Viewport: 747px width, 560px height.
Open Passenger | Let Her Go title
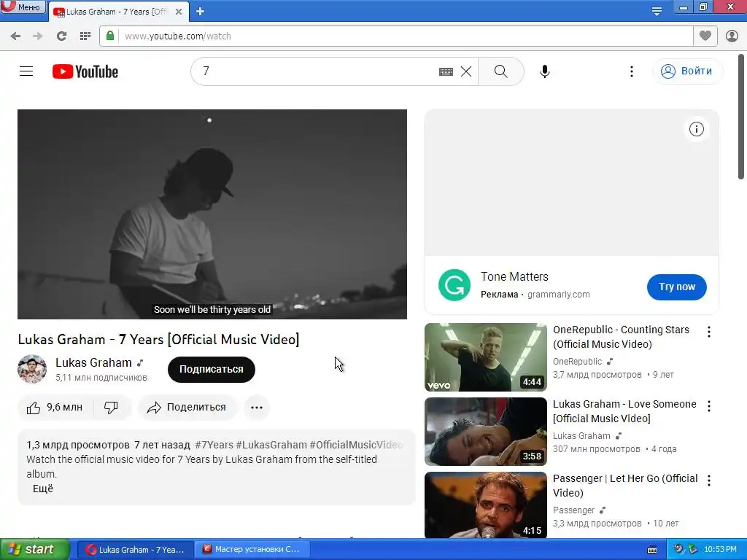625,485
